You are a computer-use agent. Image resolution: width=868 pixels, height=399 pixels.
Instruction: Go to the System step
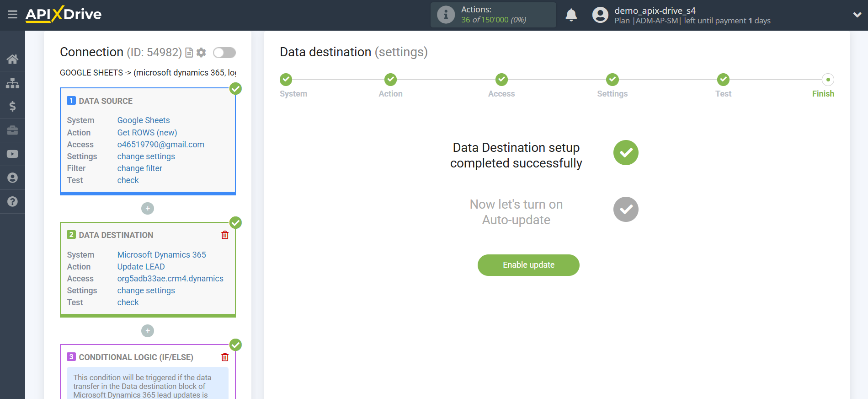(286, 80)
